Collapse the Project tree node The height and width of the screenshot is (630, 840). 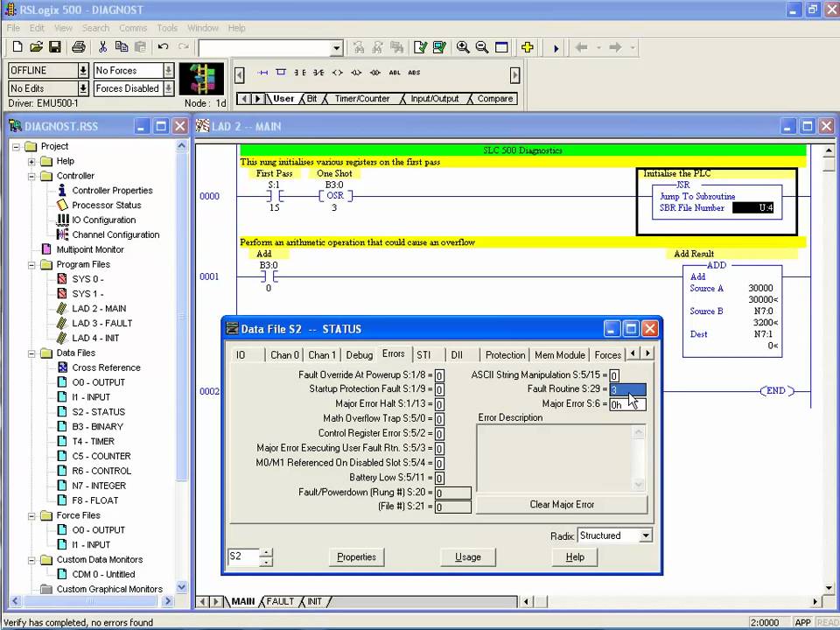[x=16, y=146]
